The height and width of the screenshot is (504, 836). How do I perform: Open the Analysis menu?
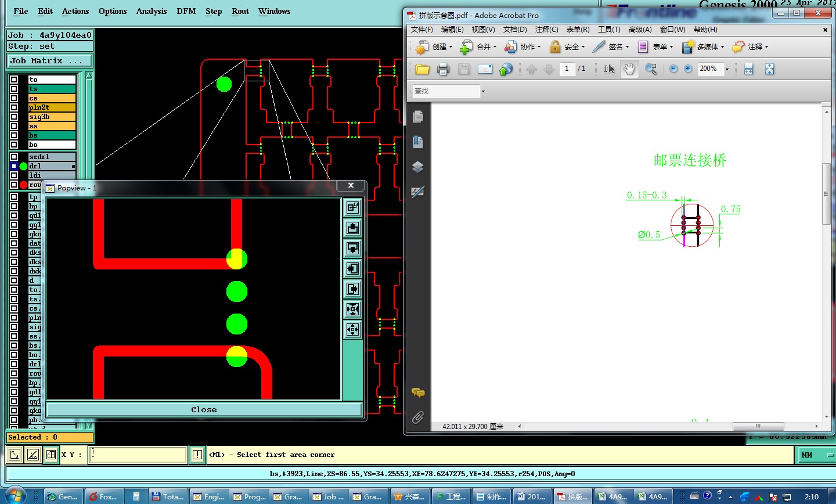[151, 11]
